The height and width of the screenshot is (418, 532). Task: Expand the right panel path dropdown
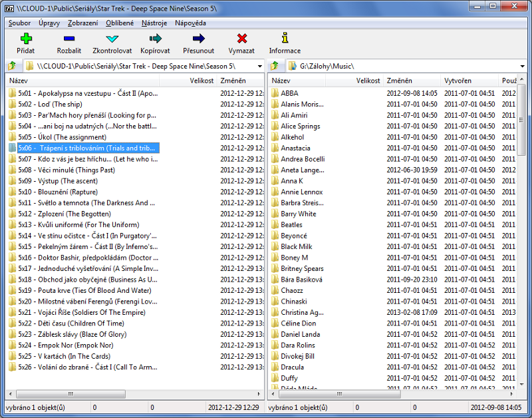(x=522, y=67)
